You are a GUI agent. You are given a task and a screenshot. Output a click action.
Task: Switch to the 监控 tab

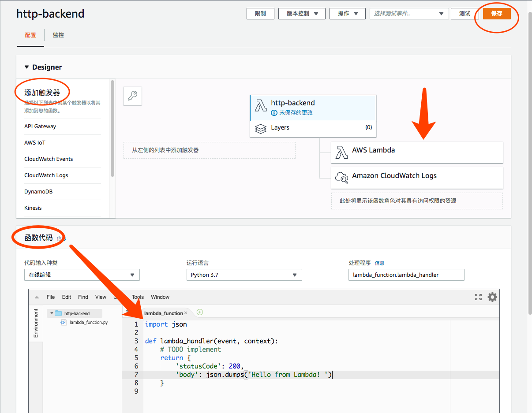coord(58,35)
